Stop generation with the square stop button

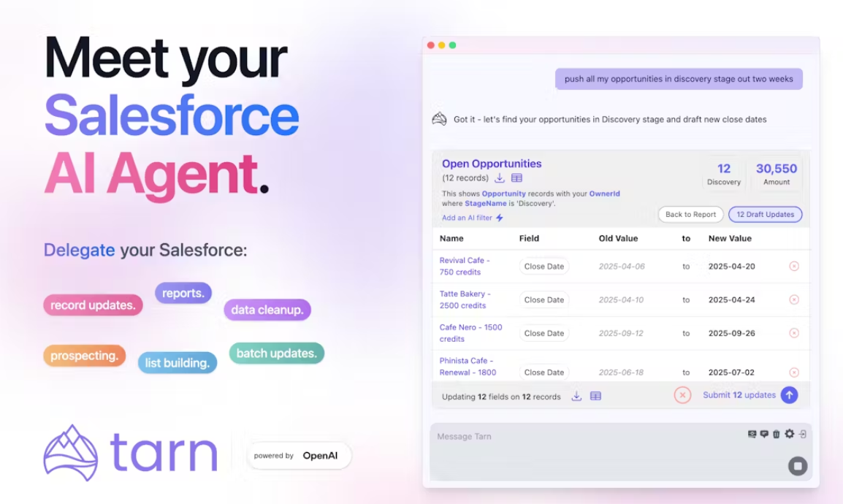tap(798, 465)
